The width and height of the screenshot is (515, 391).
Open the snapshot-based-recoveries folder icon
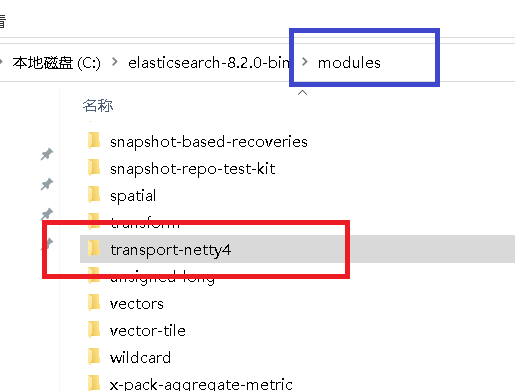94,141
